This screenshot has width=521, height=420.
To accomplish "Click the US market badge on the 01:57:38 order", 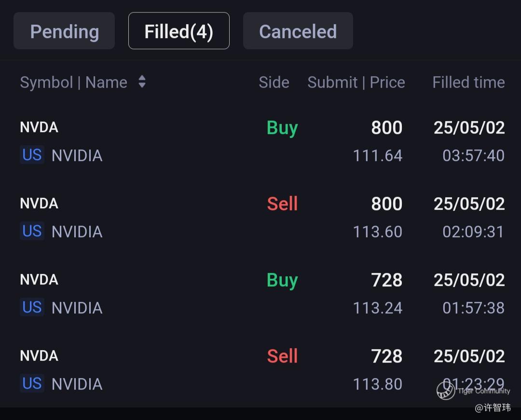I will tap(32, 308).
